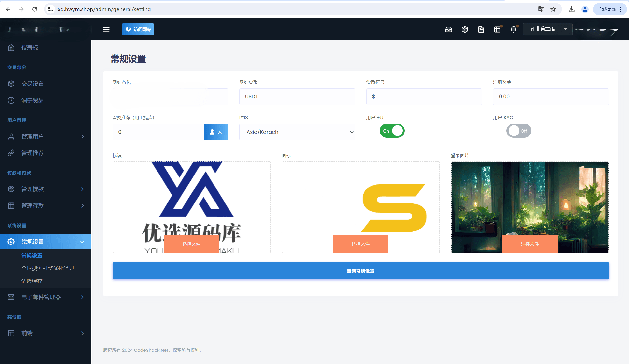Viewport: 629px width, 364px height.
Task: Open the 南非荷兰语 language dropdown
Action: tap(547, 29)
